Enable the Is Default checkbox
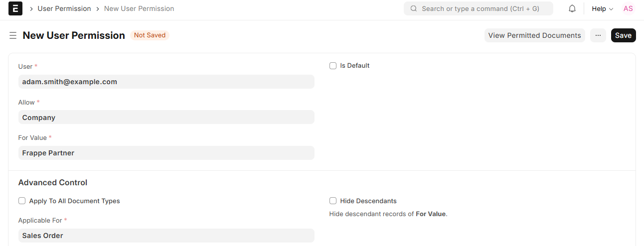Viewport: 644px width, 246px height. (x=333, y=66)
